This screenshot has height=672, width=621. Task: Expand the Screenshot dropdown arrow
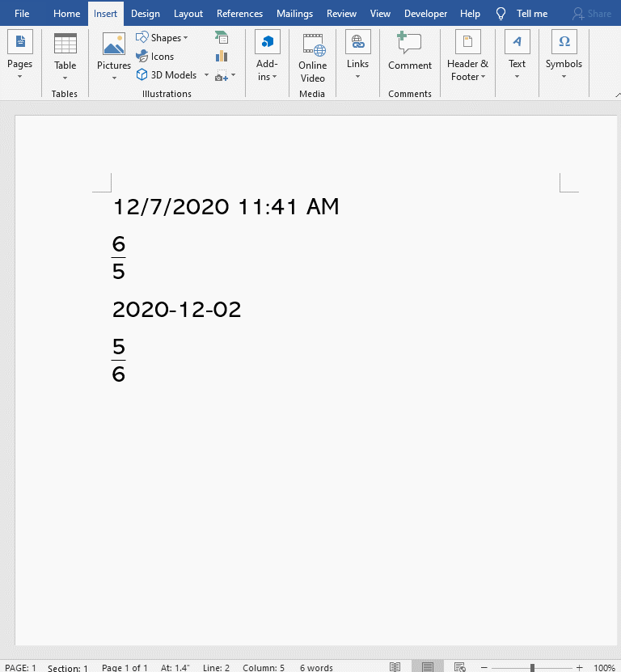tap(234, 75)
